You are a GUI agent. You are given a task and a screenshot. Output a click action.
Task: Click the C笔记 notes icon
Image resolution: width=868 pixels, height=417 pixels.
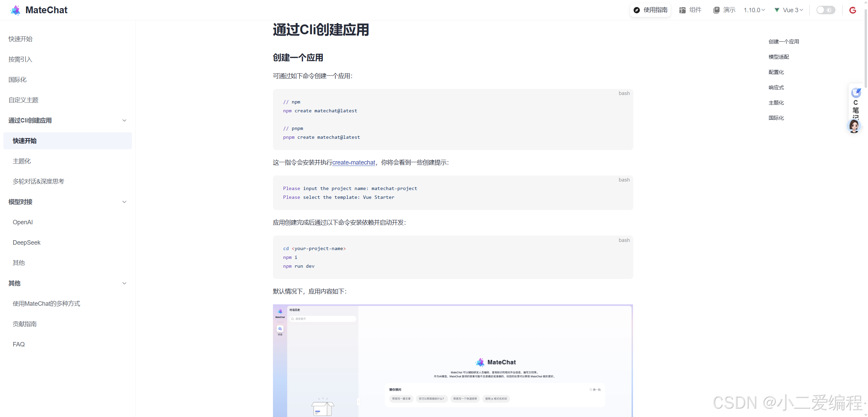pyautogui.click(x=856, y=93)
